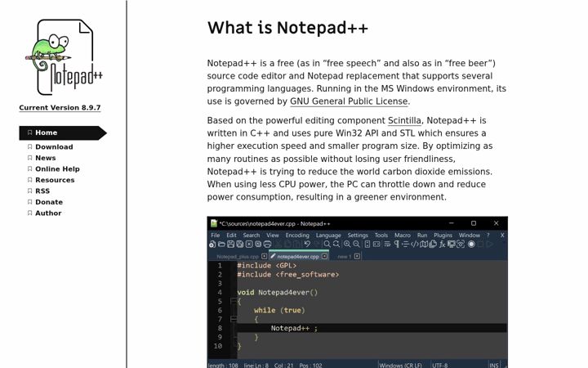Click code line 'void Notepad4ever()'
Image resolution: width=588 pixels, height=368 pixels.
point(278,292)
